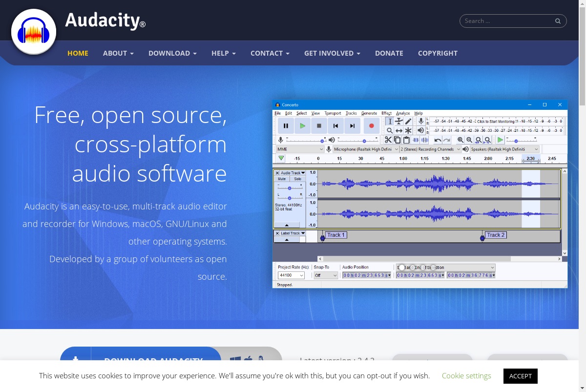The width and height of the screenshot is (586, 392).
Task: Click the recording volume slider
Action: tap(306, 140)
